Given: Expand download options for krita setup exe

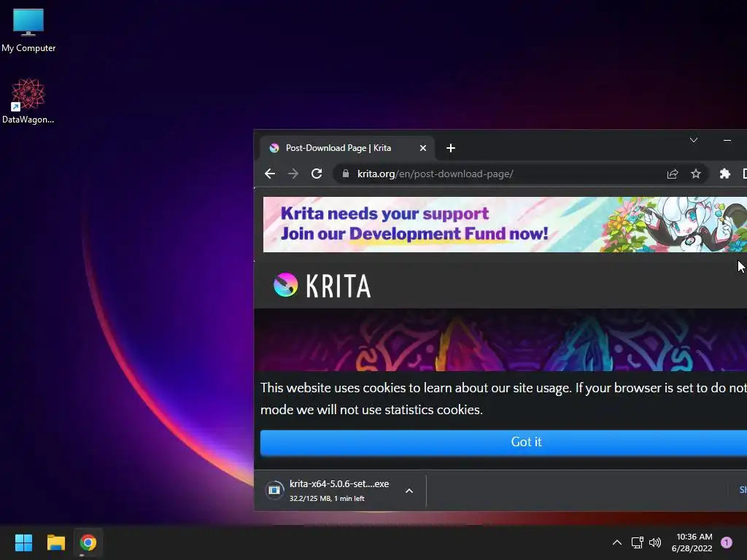Looking at the screenshot, I should pos(409,491).
